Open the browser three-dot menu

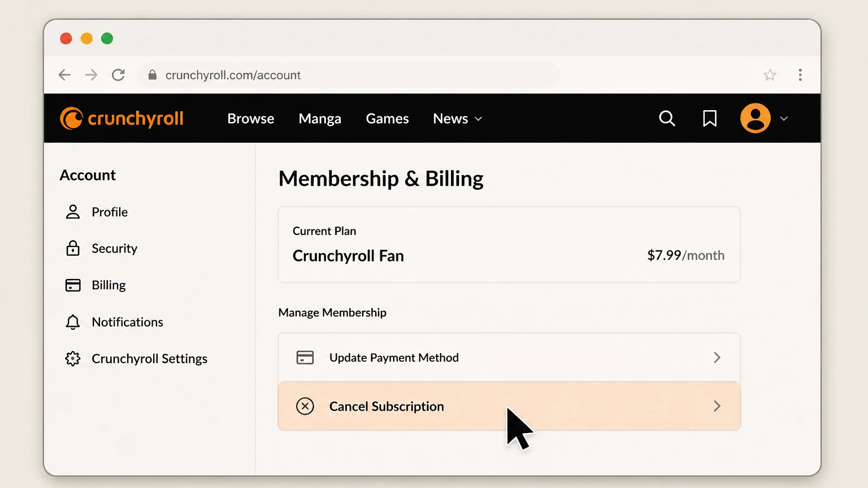800,75
